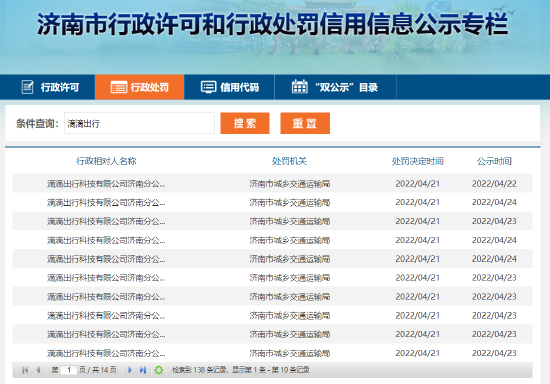The width and height of the screenshot is (550, 384).
Task: Open the "双公示"目录 tab
Action: pyautogui.click(x=335, y=87)
